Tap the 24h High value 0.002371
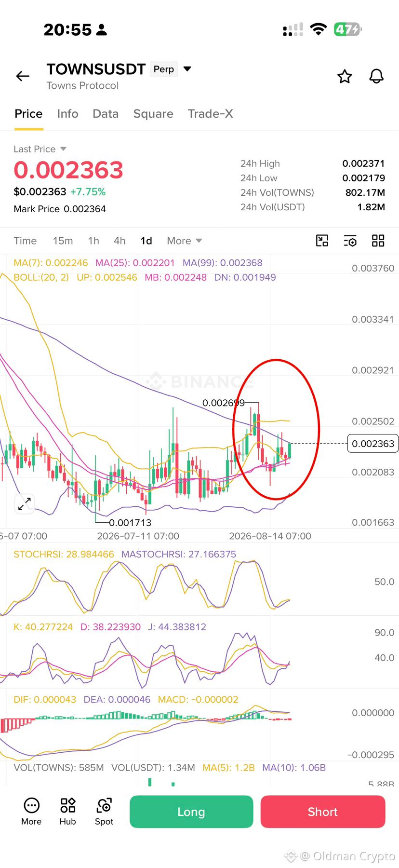This screenshot has width=399, height=868. [x=363, y=163]
